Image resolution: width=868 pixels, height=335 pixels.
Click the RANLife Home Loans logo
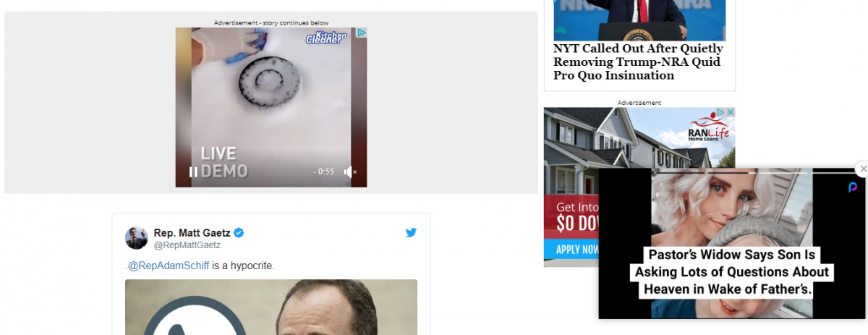coord(708,130)
